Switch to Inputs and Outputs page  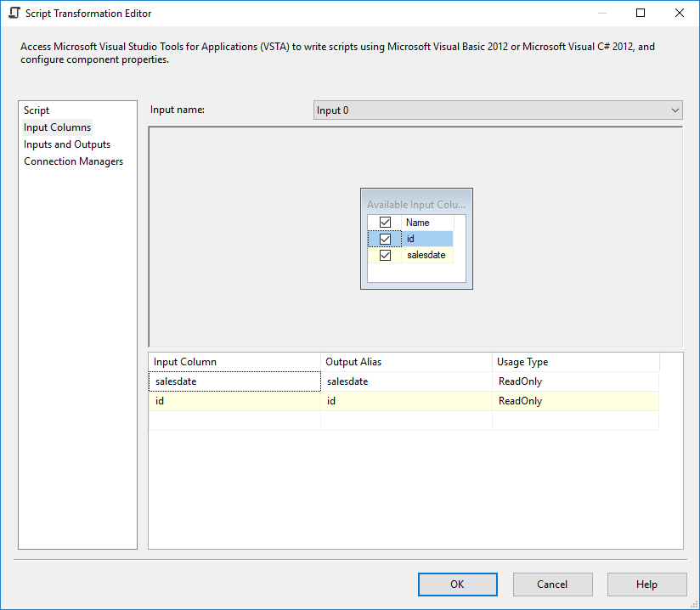click(67, 144)
